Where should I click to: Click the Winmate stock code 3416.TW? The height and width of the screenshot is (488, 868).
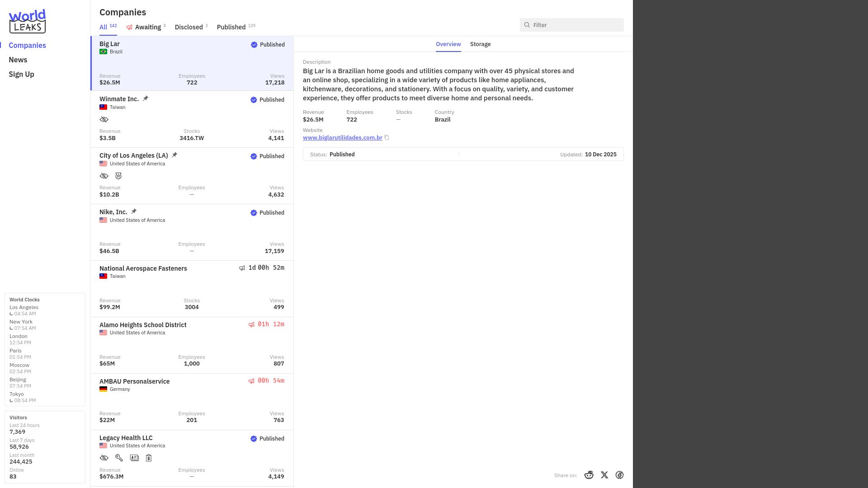pos(192,138)
